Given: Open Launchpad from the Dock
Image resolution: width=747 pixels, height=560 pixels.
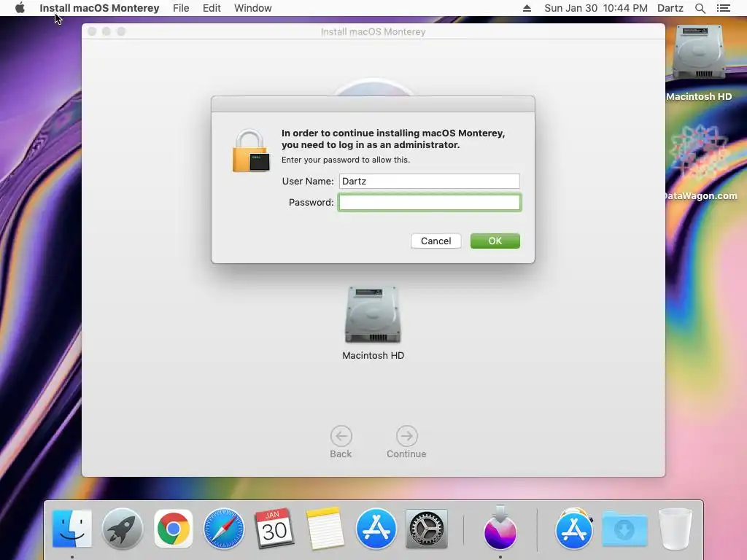Looking at the screenshot, I should (x=123, y=529).
